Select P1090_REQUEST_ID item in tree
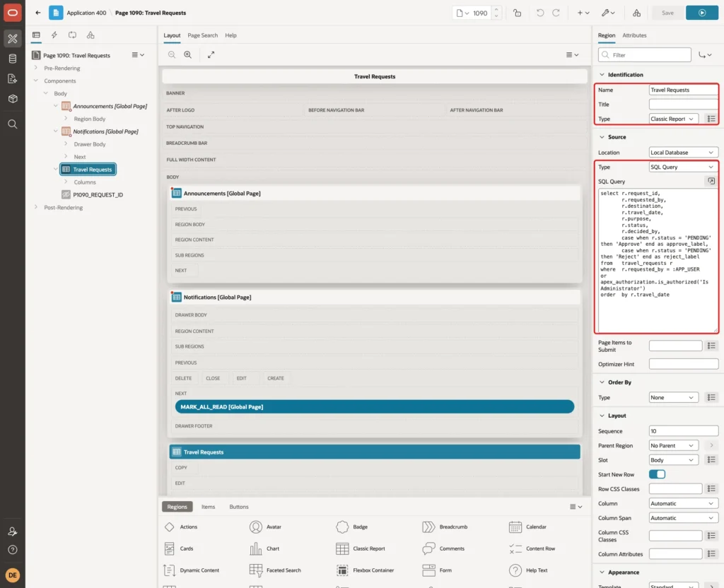The width and height of the screenshot is (724, 588). click(x=98, y=195)
